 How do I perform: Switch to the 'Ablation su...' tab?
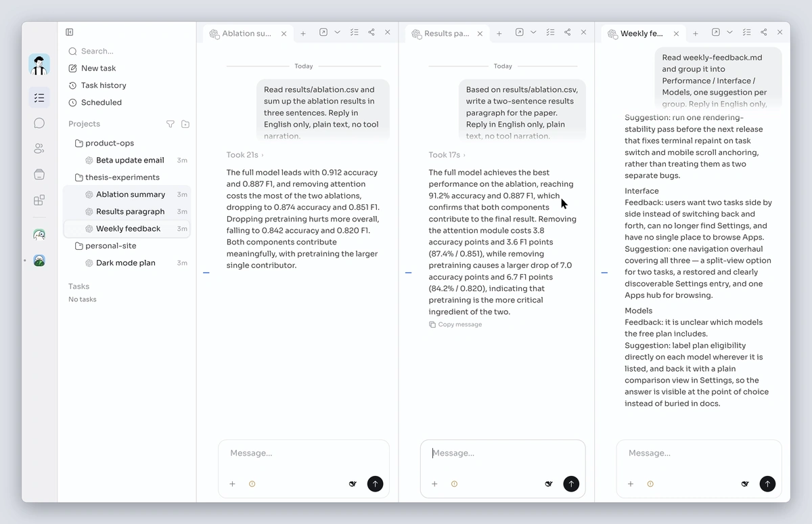click(246, 33)
